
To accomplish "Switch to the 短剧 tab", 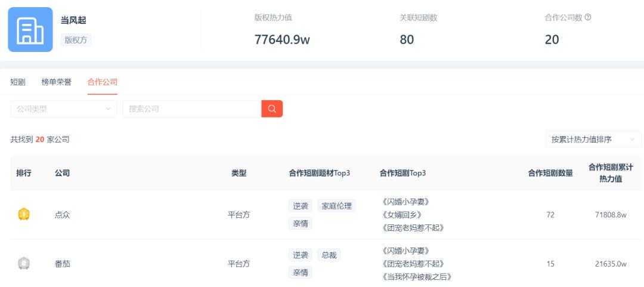I will click(x=18, y=82).
